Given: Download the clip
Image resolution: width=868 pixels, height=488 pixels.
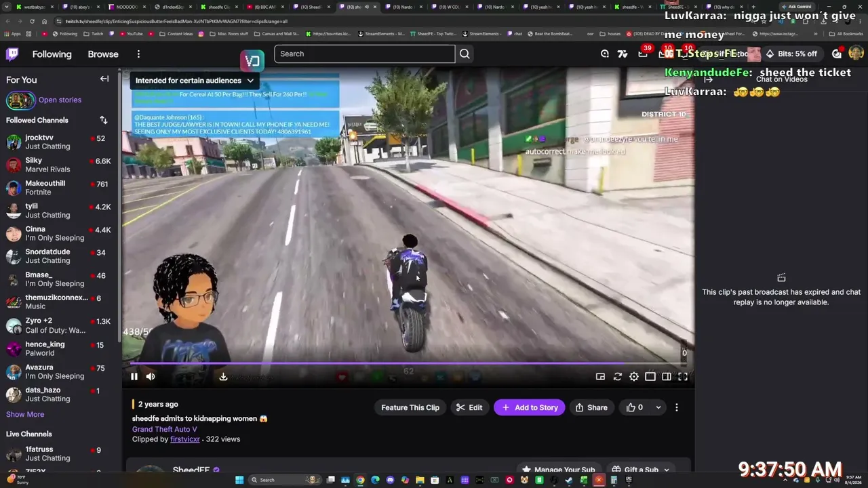Looking at the screenshot, I should pos(223,377).
